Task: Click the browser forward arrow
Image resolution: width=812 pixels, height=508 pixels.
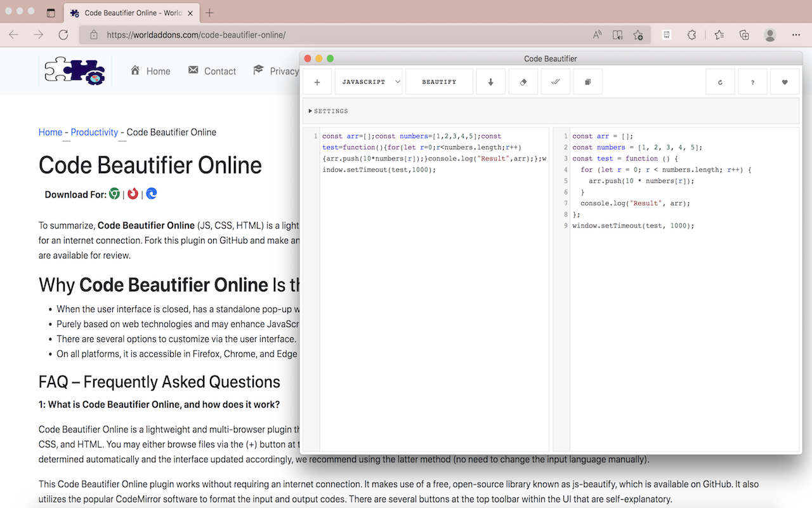Action: pyautogui.click(x=39, y=35)
